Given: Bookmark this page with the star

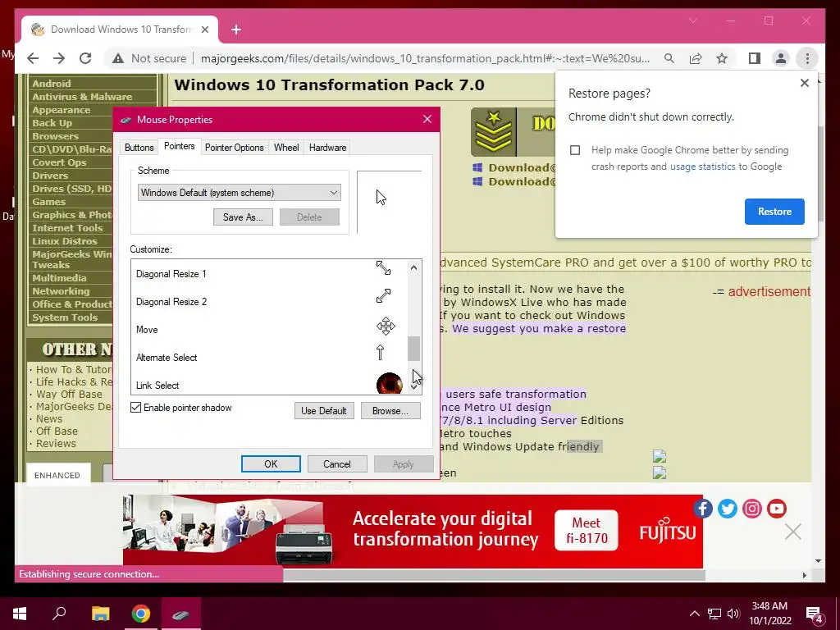Looking at the screenshot, I should 722,58.
